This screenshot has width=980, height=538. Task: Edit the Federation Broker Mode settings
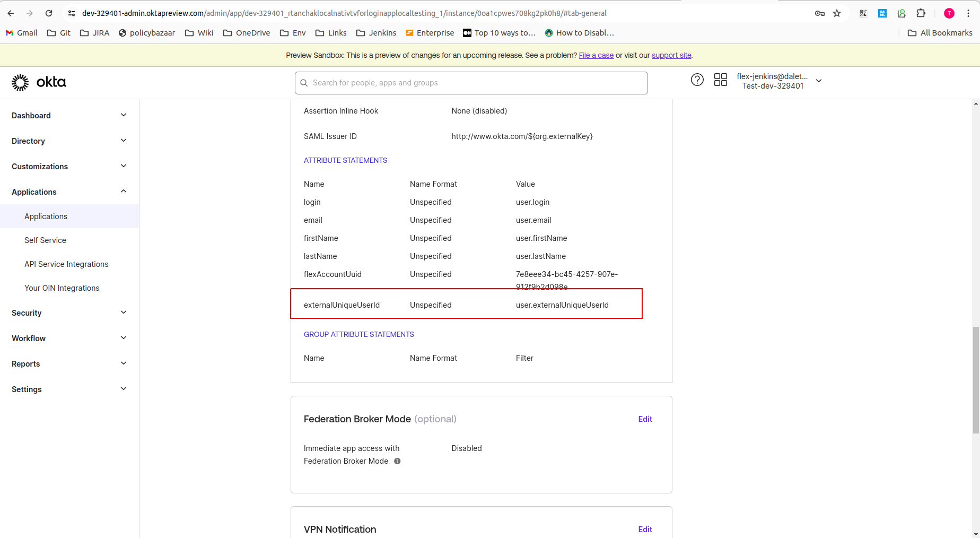[x=645, y=419]
